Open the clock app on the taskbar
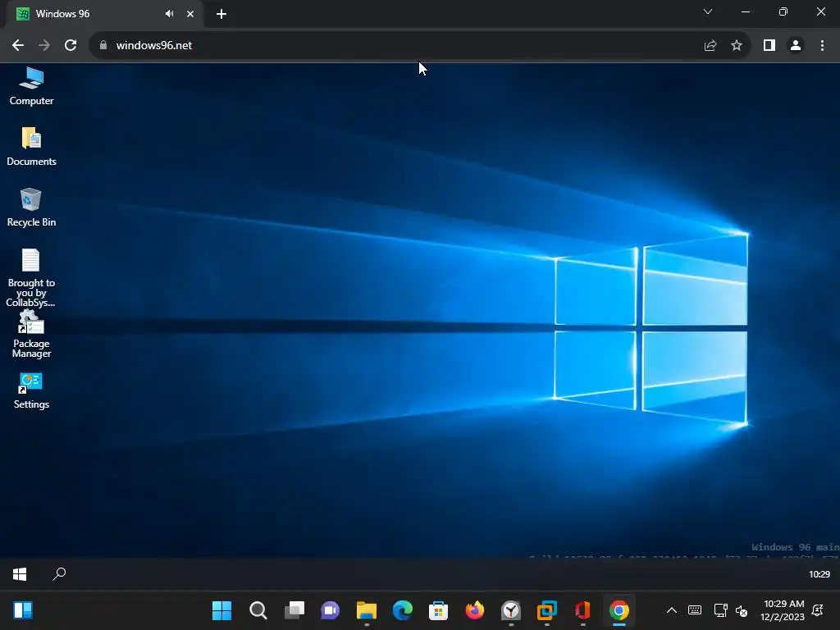The width and height of the screenshot is (840, 630). pos(510,610)
